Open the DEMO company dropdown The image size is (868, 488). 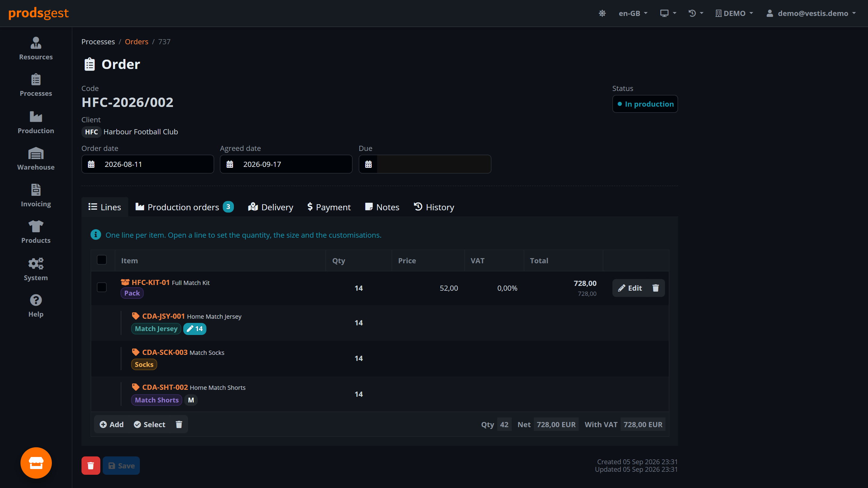click(x=734, y=14)
